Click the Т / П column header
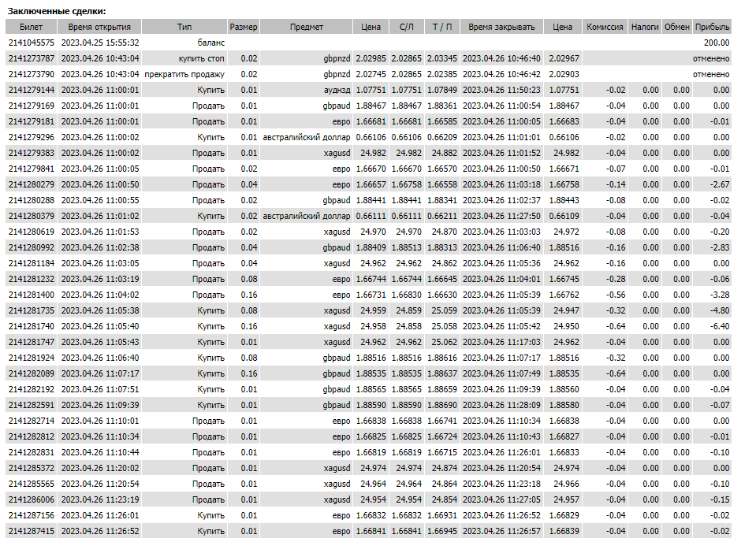 coord(442,27)
